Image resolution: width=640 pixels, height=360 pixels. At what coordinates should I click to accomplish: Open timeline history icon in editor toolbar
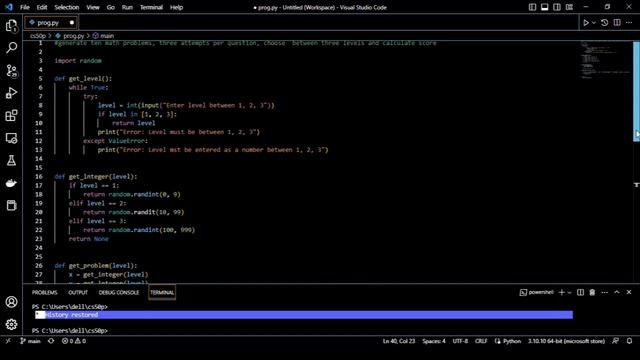[x=604, y=23]
